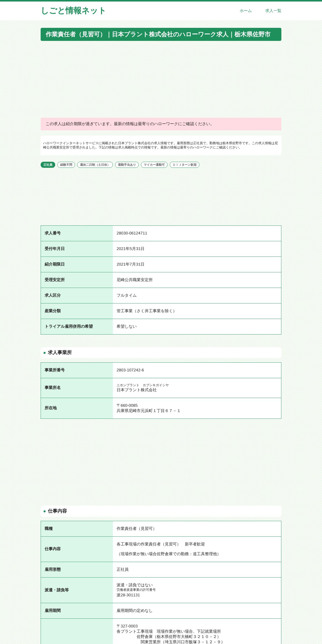Click 尼崎公共職業安定所 office value
322x644 pixels.
coord(135,280)
